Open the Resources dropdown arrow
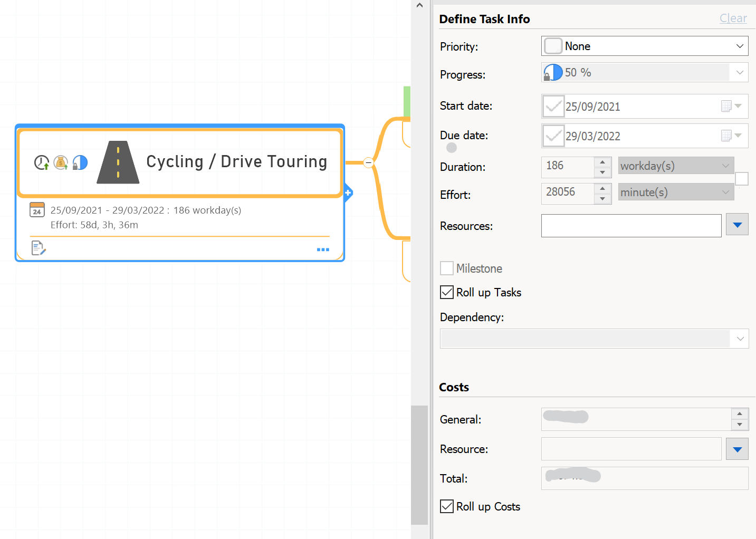This screenshot has height=539, width=756. coord(737,225)
